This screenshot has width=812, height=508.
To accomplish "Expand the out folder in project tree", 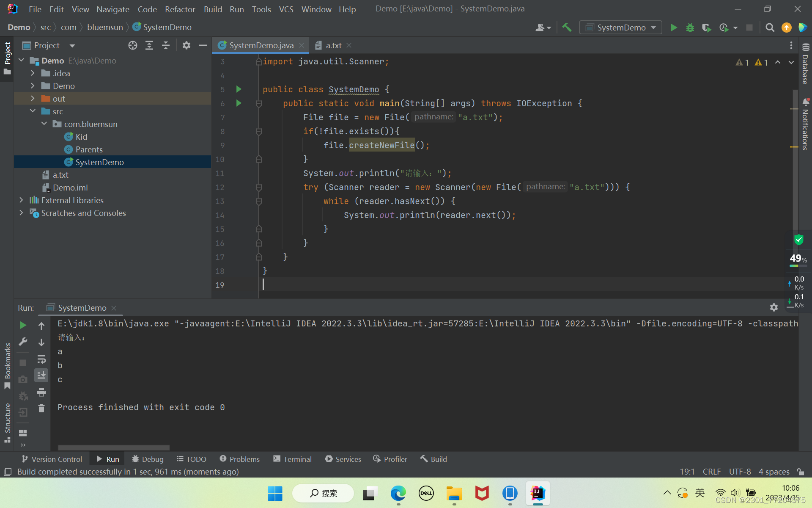I will [33, 99].
